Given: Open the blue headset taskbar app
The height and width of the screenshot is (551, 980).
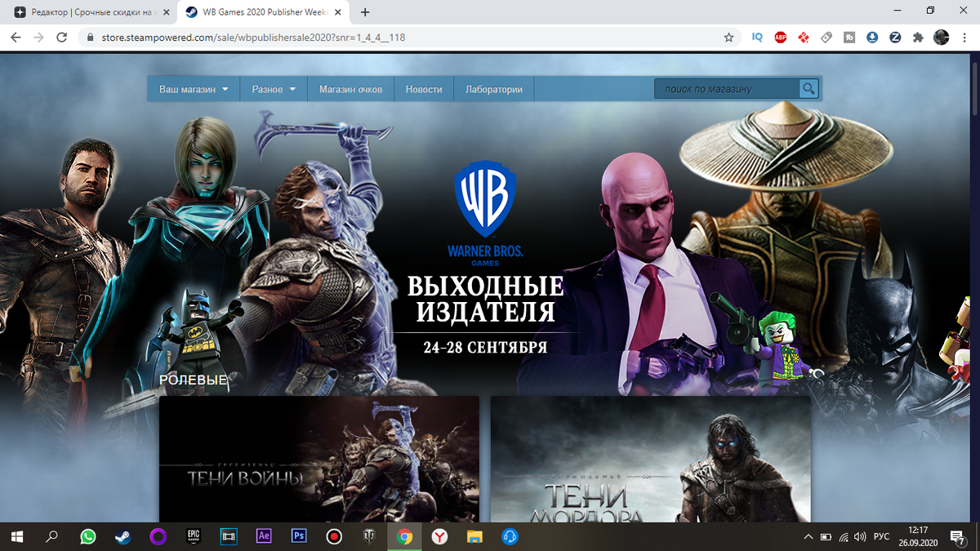Looking at the screenshot, I should 510,536.
